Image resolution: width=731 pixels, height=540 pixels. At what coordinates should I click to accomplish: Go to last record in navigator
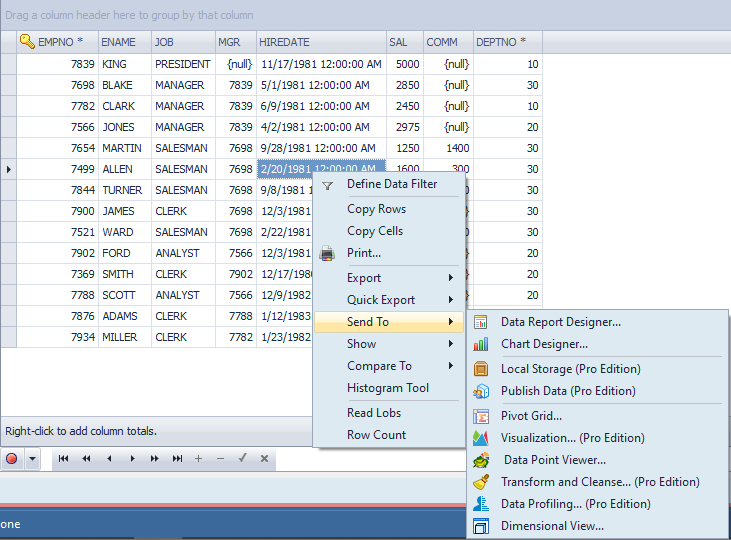pos(177,459)
